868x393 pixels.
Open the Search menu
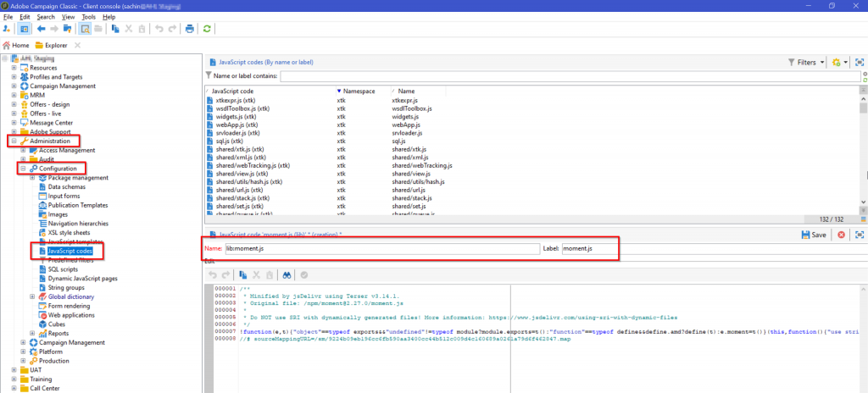pos(46,17)
